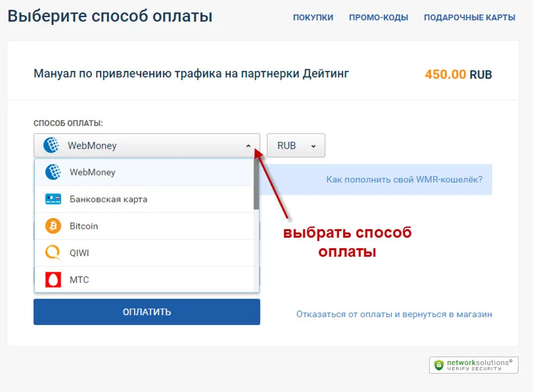Open the ПРОМО-КОДЫ link
The image size is (533, 392).
tap(379, 17)
